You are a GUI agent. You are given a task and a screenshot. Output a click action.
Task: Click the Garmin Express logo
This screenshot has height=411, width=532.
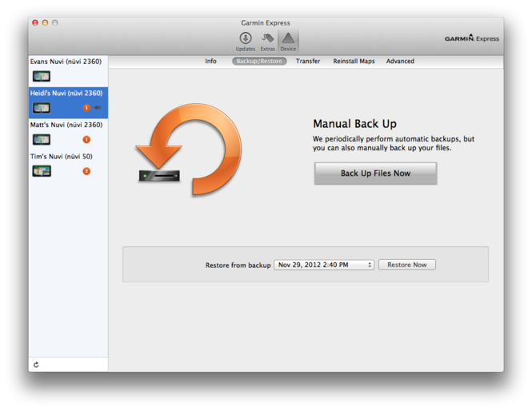pos(472,38)
